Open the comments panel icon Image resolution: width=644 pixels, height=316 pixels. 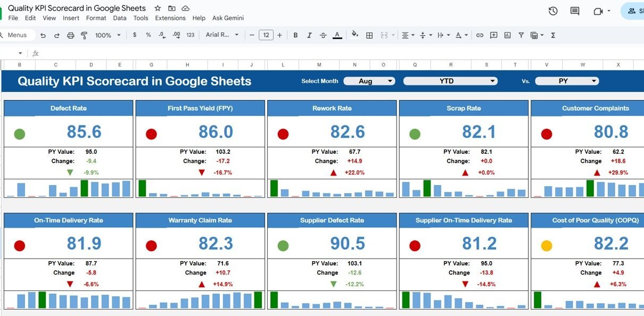tap(575, 11)
